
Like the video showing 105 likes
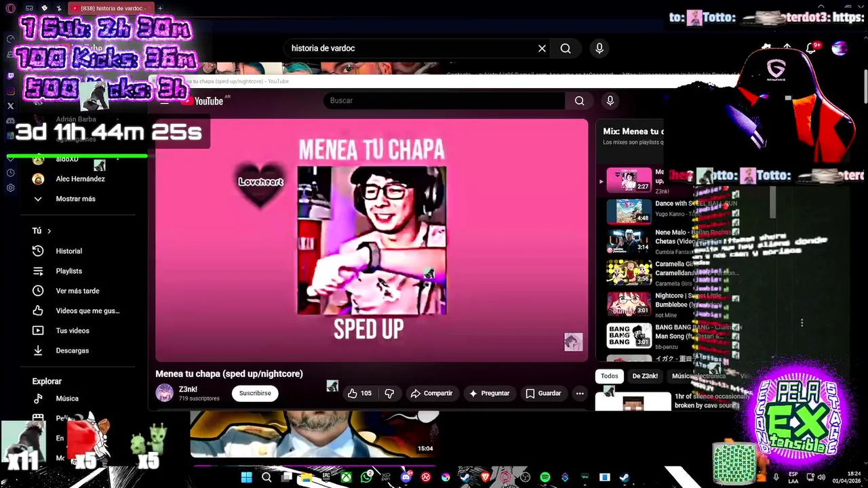359,393
